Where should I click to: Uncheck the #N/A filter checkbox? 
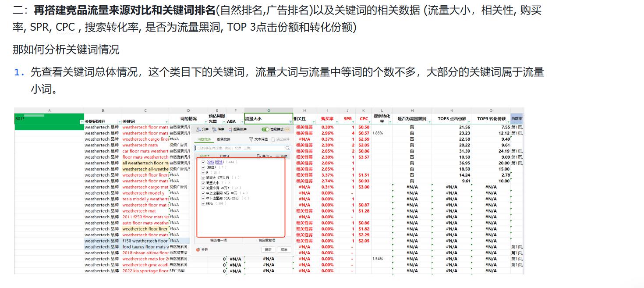203,203
